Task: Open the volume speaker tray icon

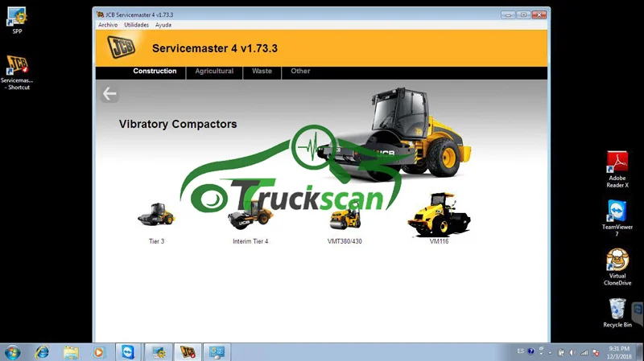Action: [572, 352]
